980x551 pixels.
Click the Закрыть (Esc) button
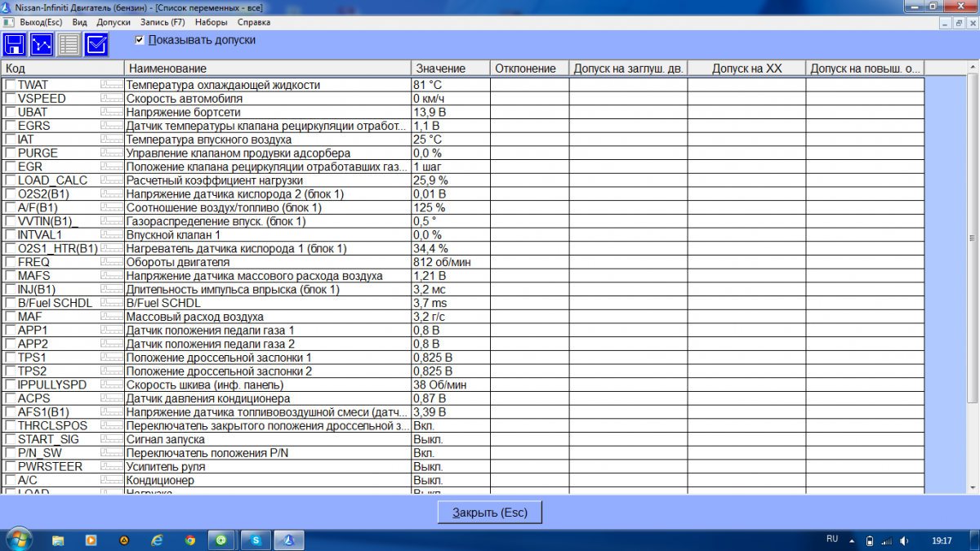click(490, 513)
